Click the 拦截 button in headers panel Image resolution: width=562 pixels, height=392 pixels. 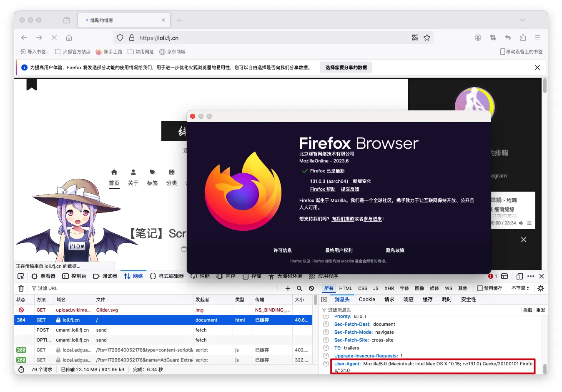(527, 310)
